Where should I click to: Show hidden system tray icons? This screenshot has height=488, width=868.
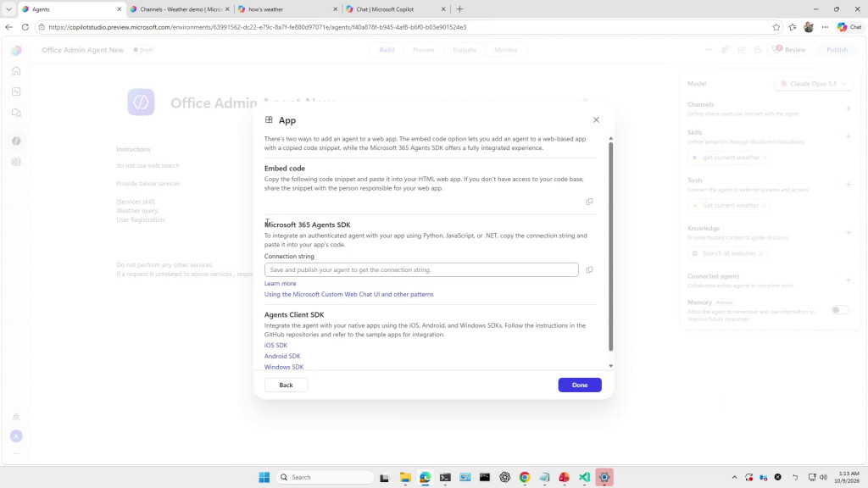coord(735,477)
